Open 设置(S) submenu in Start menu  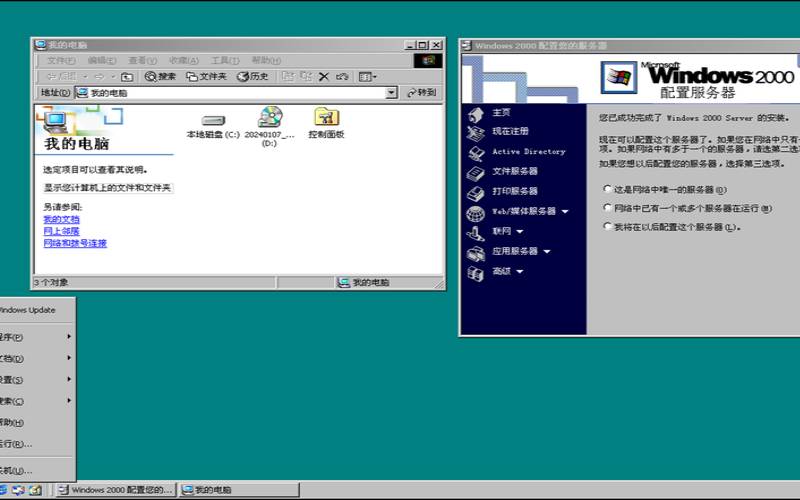(x=37, y=380)
